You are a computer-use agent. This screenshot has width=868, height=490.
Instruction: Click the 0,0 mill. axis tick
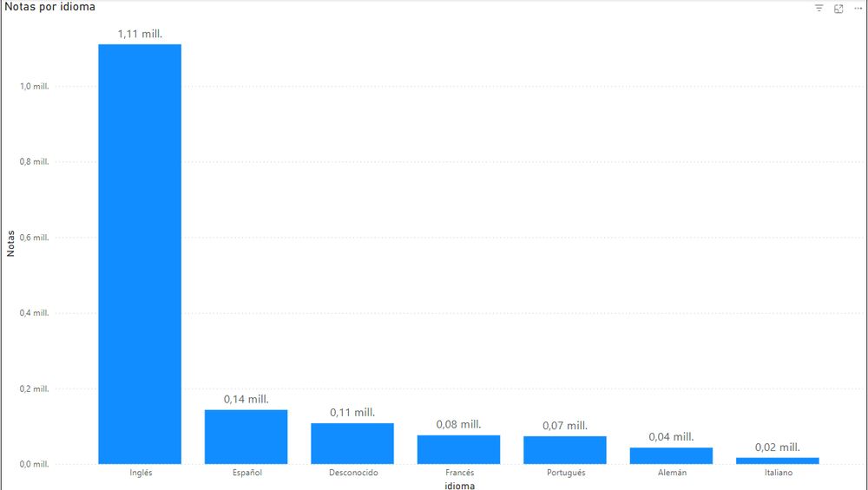coord(35,465)
